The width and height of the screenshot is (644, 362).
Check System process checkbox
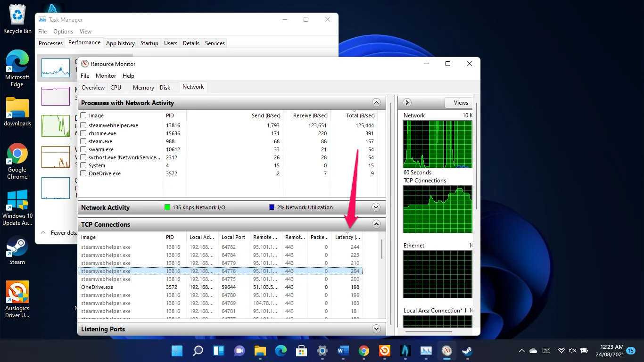pos(83,165)
